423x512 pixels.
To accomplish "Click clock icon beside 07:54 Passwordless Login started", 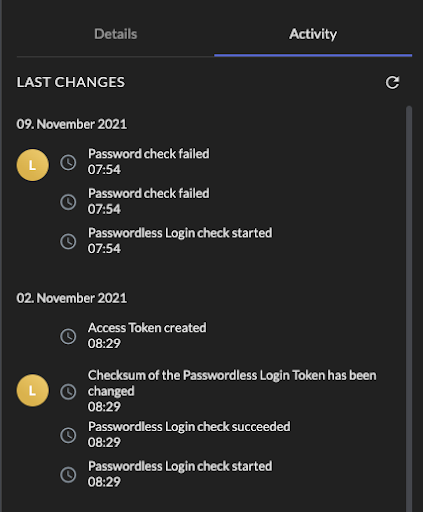I will tap(68, 241).
